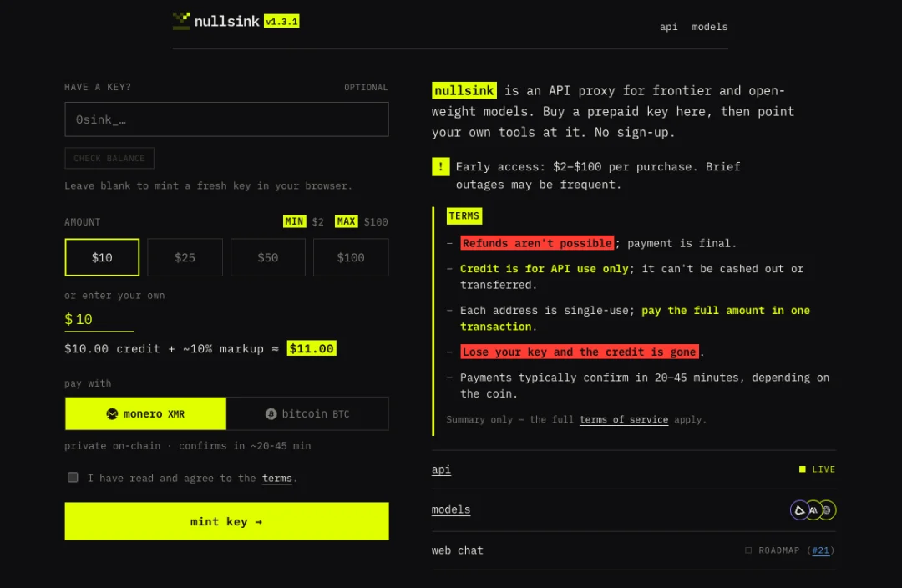Focus the 0sink_ key input field
Image resolution: width=902 pixels, height=588 pixels.
point(226,119)
